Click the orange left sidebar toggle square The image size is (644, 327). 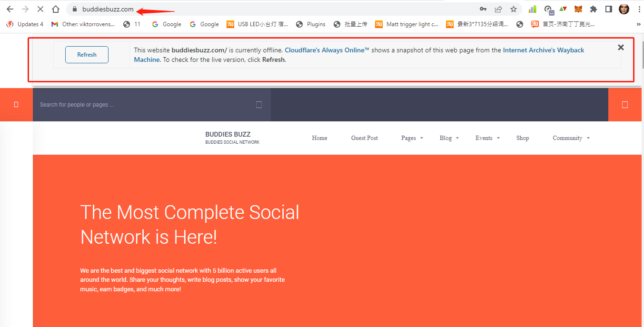point(16,105)
